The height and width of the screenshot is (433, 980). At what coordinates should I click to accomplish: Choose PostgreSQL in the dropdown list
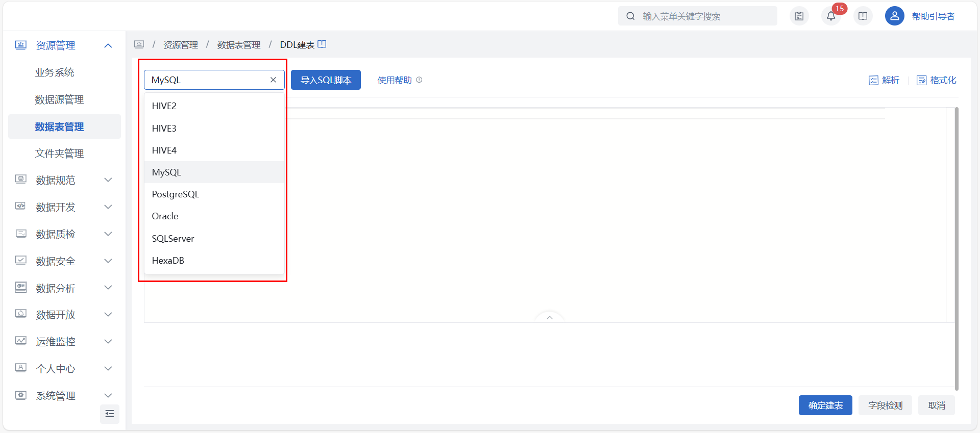click(214, 194)
